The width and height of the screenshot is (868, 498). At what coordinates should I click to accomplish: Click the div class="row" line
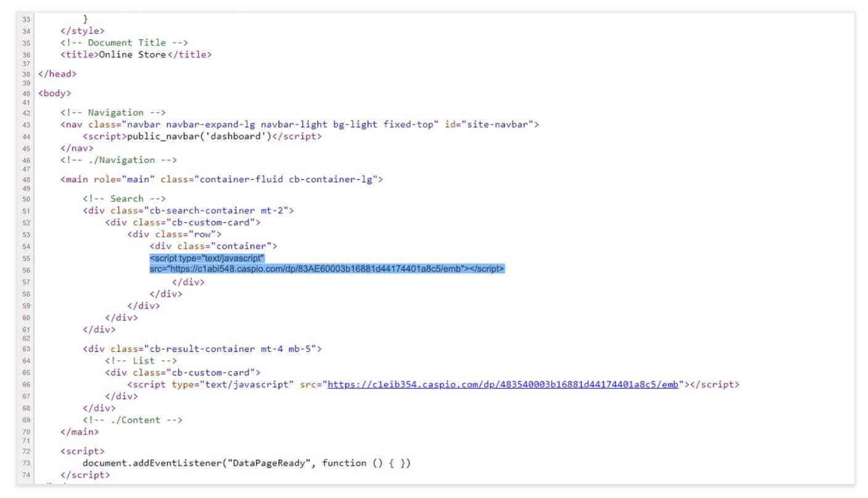(175, 234)
